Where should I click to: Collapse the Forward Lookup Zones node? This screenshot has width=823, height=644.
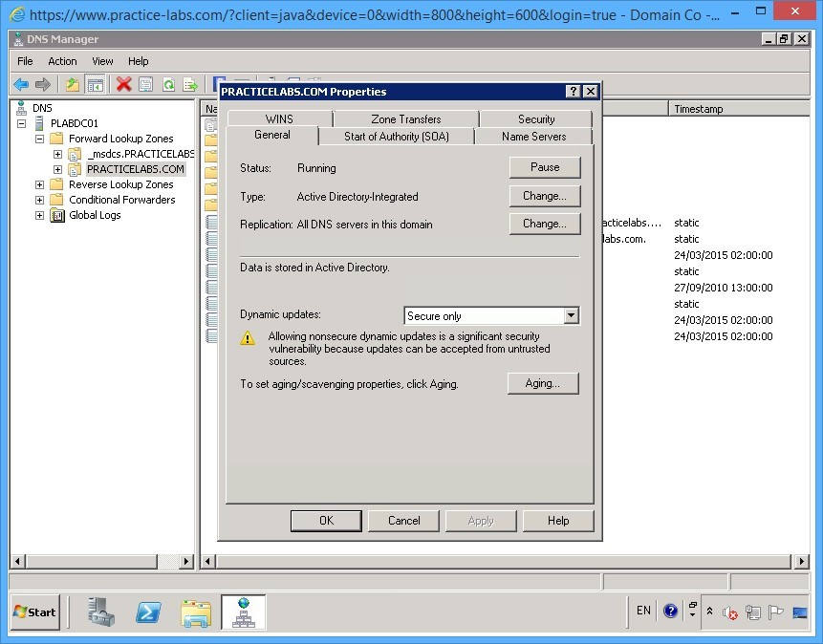[x=39, y=138]
